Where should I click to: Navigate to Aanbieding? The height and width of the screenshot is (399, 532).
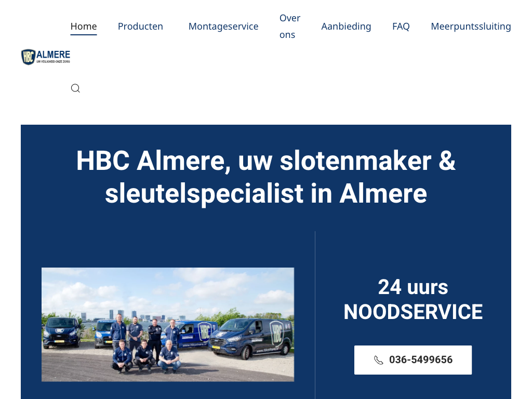pos(346,26)
